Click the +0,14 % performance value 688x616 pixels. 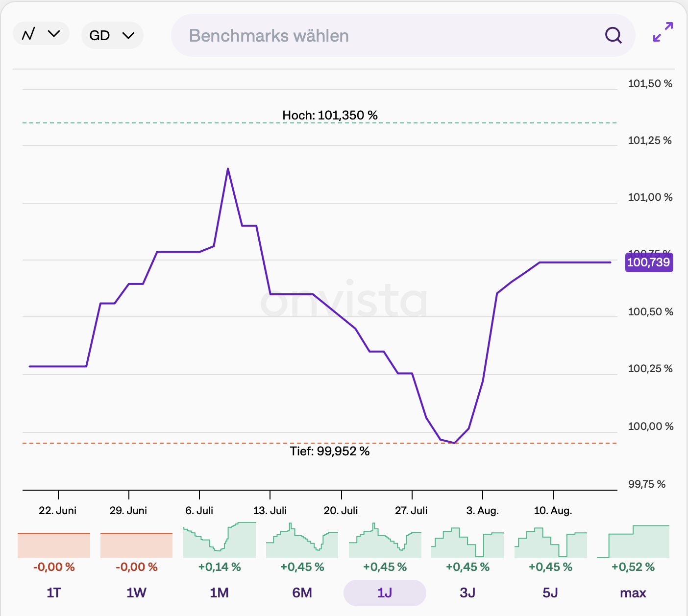[220, 567]
